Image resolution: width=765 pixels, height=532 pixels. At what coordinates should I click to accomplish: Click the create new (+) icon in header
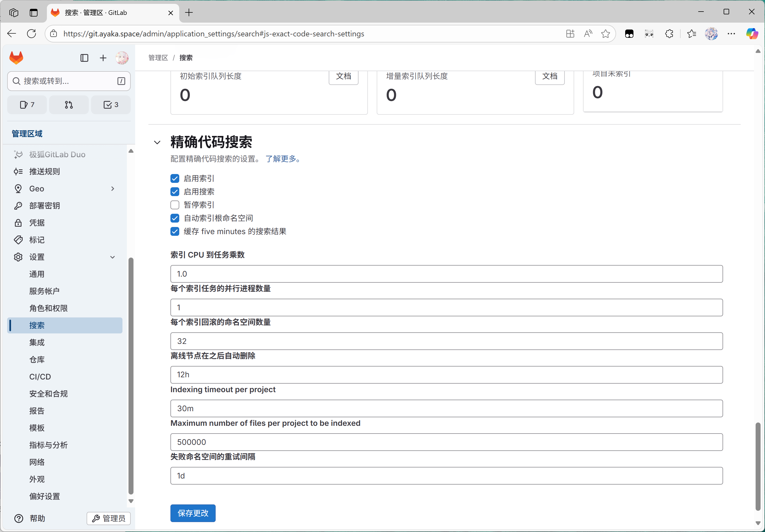click(103, 58)
